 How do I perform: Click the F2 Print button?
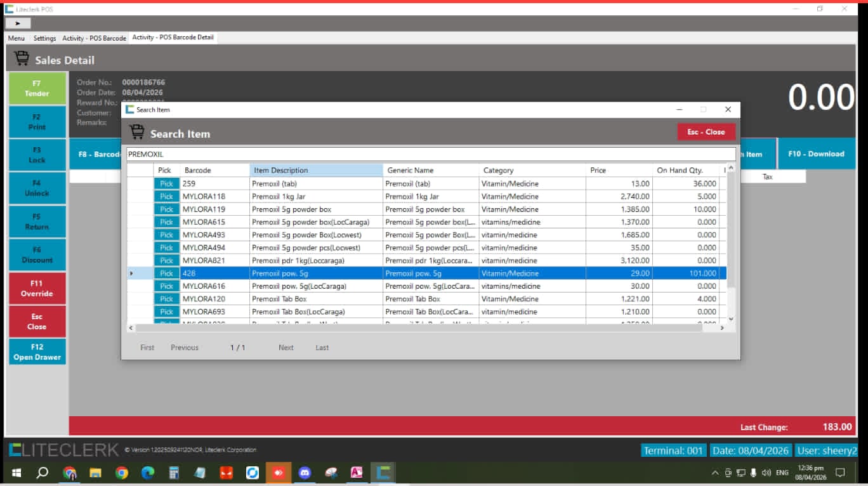(x=37, y=122)
